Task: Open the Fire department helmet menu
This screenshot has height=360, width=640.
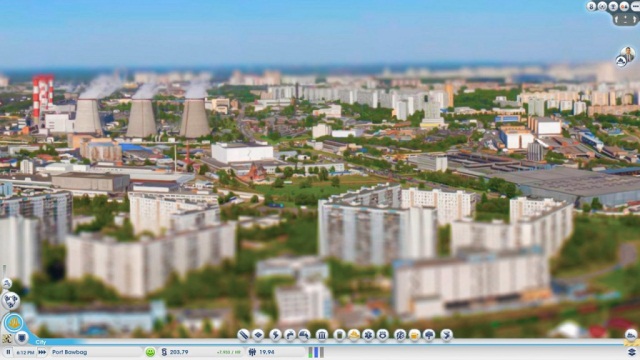Action: point(354,335)
